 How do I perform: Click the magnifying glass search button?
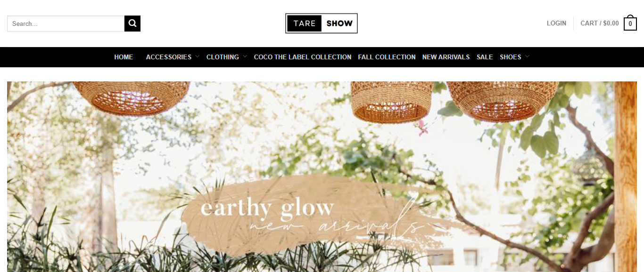pos(132,24)
